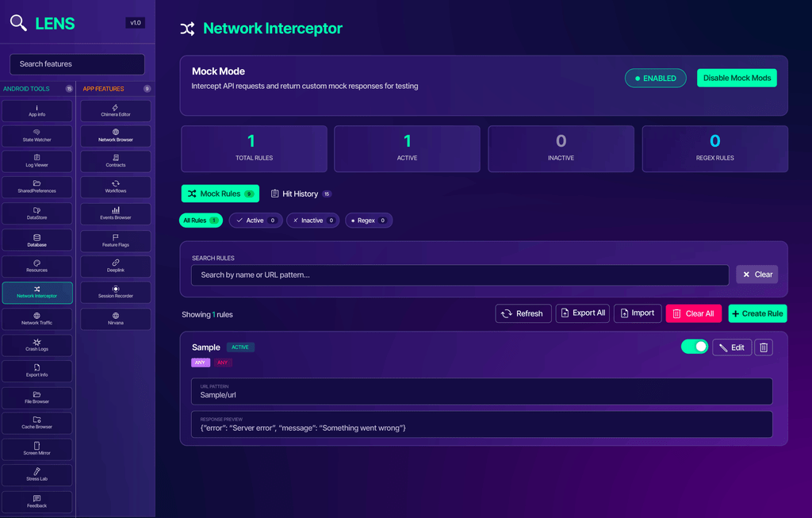This screenshot has width=812, height=518.
Task: Open the Feature Flags feature
Action: [116, 240]
